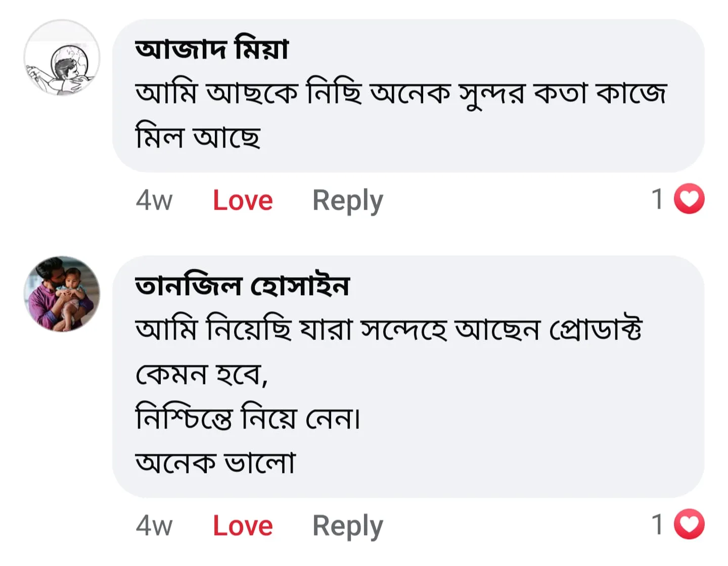This screenshot has height=566, width=728.
Task: Reply to তানজিল হোসাইন's comment
Action: coord(348,526)
